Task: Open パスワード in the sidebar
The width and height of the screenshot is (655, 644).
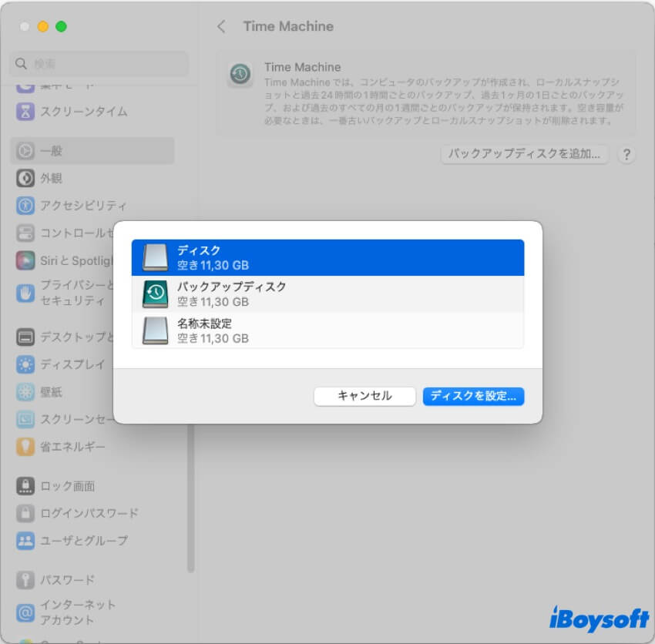Action: (67, 580)
